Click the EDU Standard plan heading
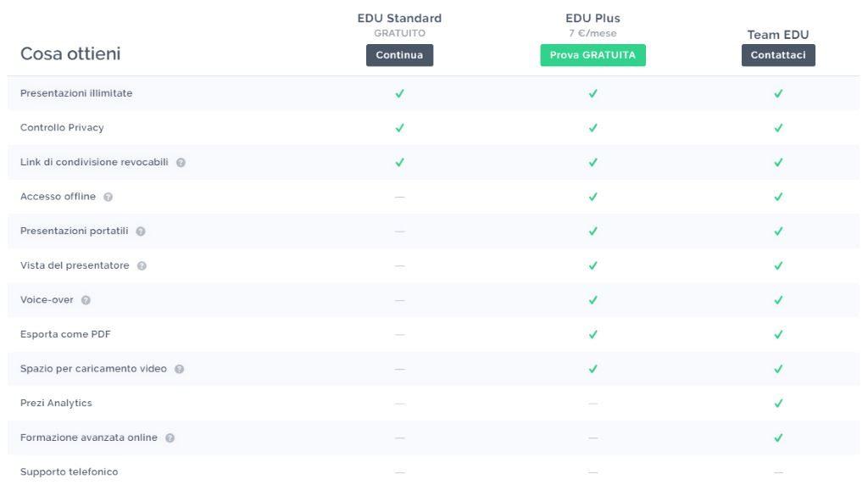This screenshot has height=485, width=868. (x=400, y=19)
